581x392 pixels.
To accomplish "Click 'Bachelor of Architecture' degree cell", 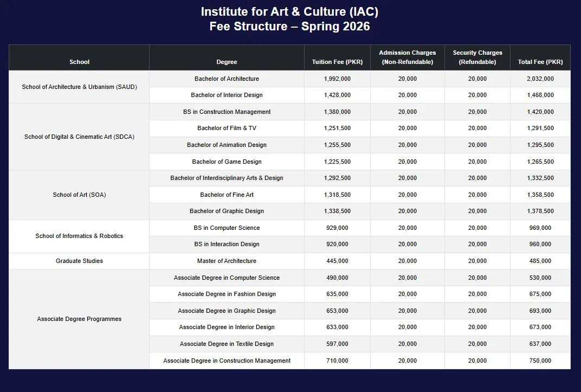I will click(x=227, y=79).
